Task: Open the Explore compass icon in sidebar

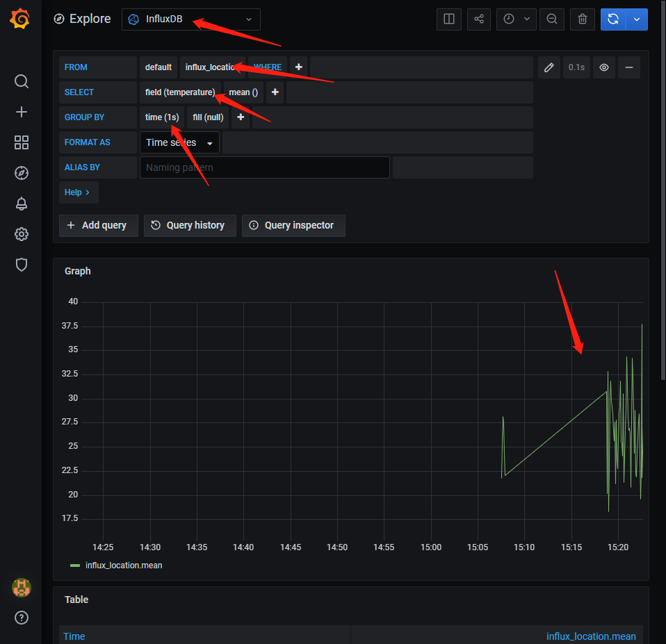Action: [x=21, y=173]
